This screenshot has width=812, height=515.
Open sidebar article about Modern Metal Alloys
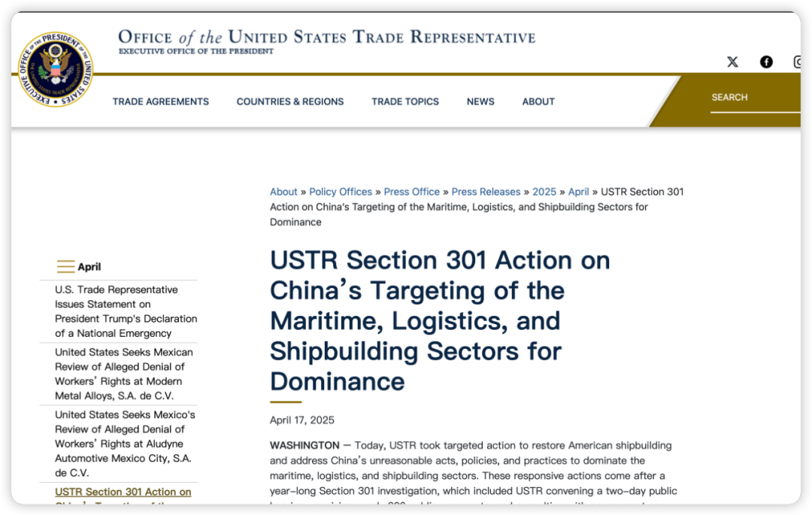124,374
